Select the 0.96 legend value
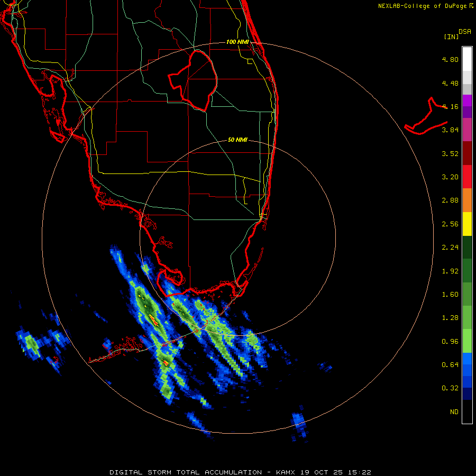The width and height of the screenshot is (476, 476). pos(450,342)
